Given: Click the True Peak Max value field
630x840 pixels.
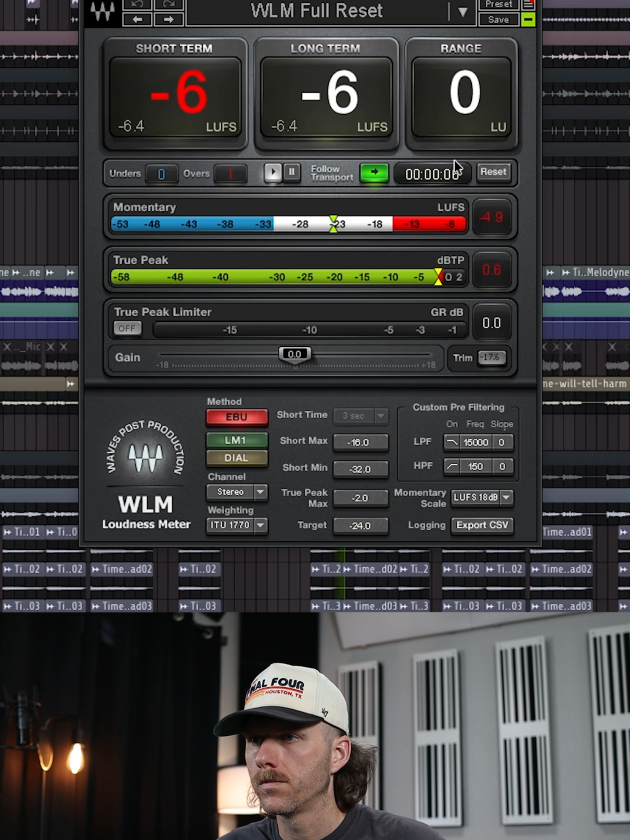Looking at the screenshot, I should [x=361, y=498].
